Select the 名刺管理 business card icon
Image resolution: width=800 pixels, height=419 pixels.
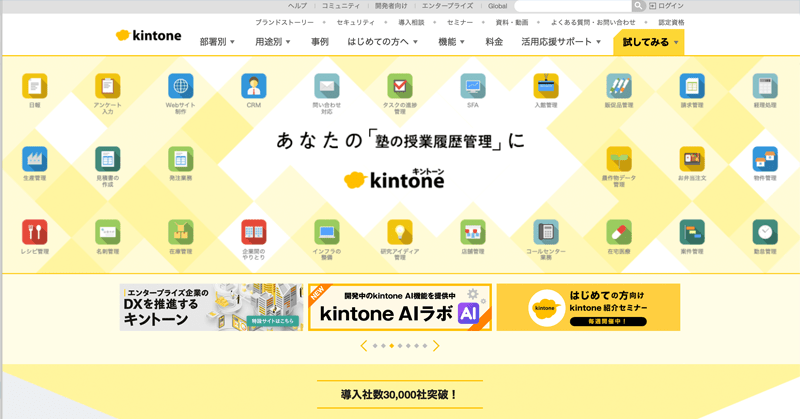pos(108,232)
